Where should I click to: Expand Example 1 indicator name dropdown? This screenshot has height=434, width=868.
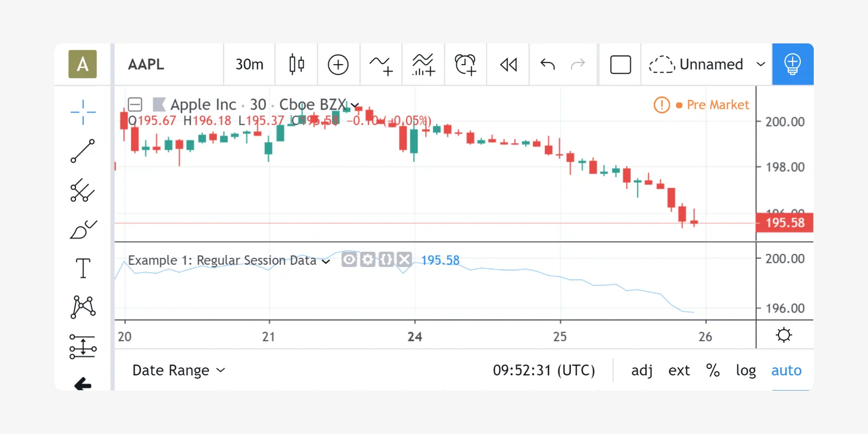326,261
